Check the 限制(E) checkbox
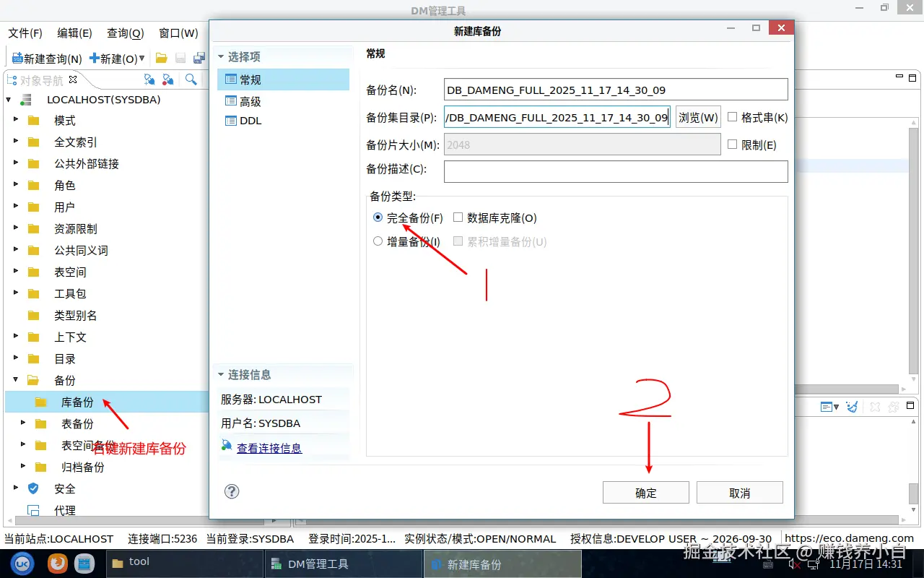 (x=731, y=144)
